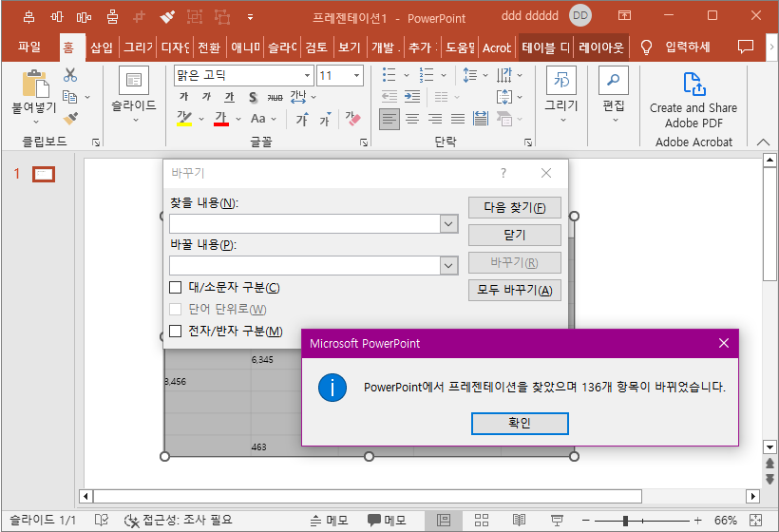Enable the 대/소문자 구분 checkbox
Screen dimensions: 779x532
click(176, 288)
